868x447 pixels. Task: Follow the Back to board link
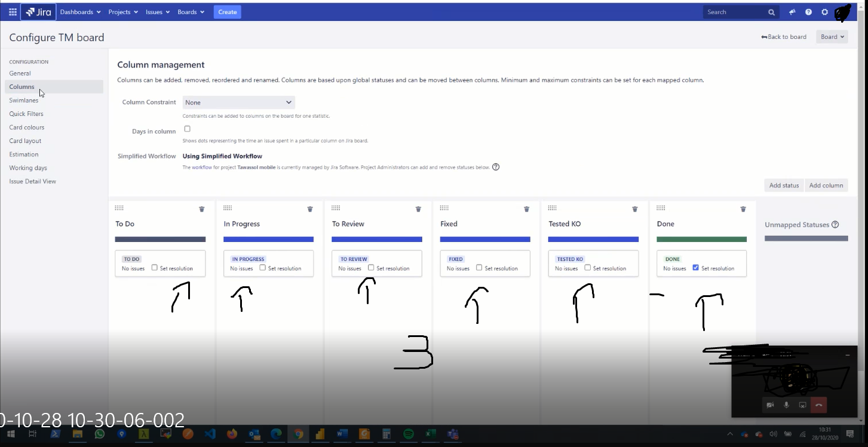tap(784, 37)
